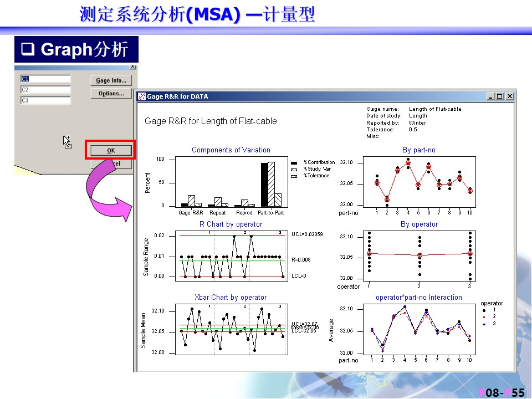Image resolution: width=532 pixels, height=399 pixels.
Task: Click the Options... button
Action: pos(111,94)
